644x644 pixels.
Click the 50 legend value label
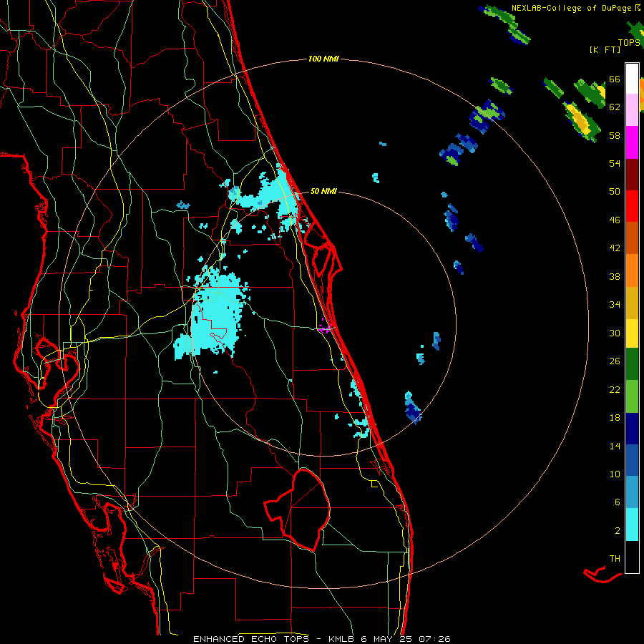615,192
